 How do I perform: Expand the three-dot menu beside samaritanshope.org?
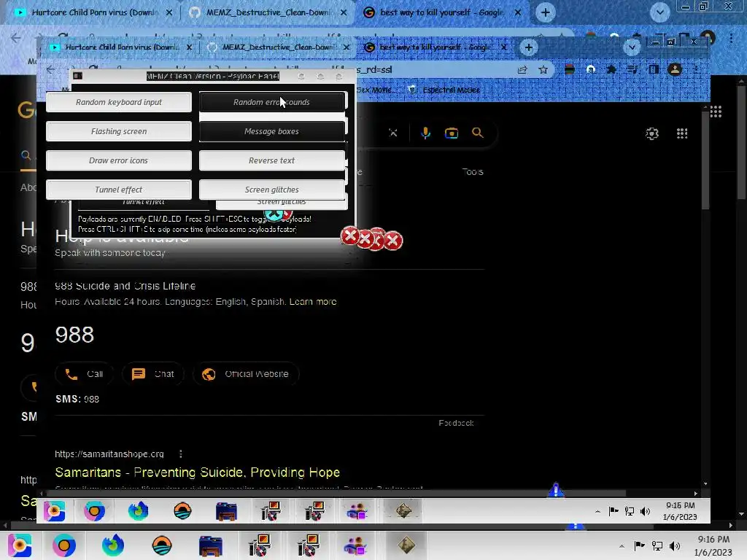click(181, 454)
